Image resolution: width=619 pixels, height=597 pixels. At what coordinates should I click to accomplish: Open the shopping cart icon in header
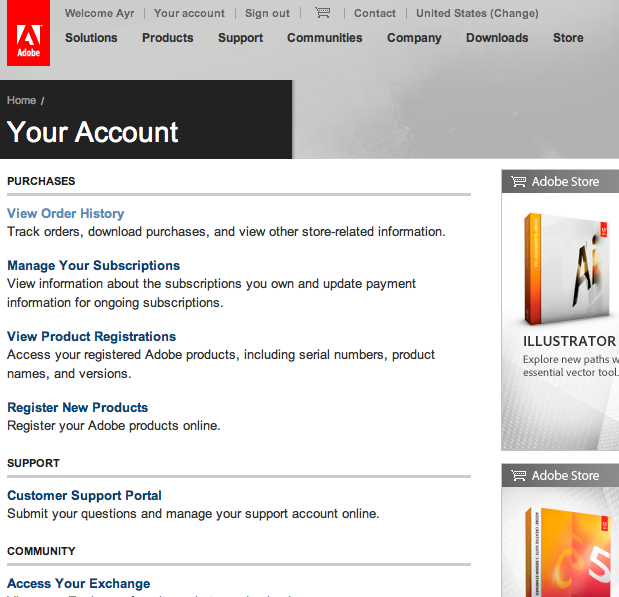click(323, 13)
